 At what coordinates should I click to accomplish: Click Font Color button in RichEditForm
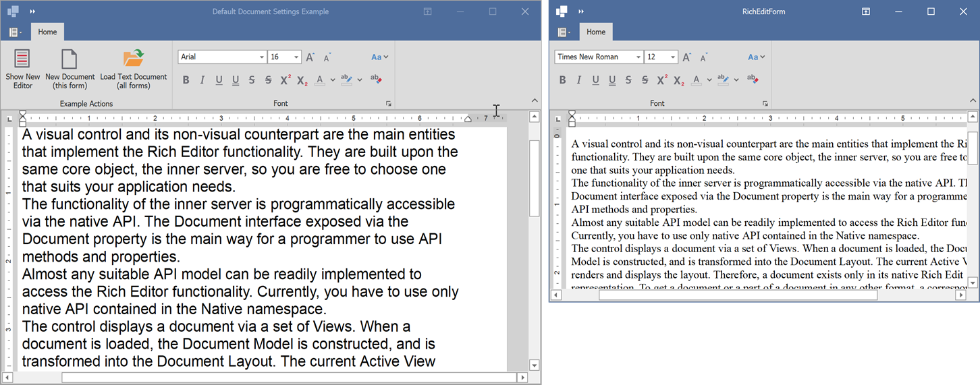697,80
